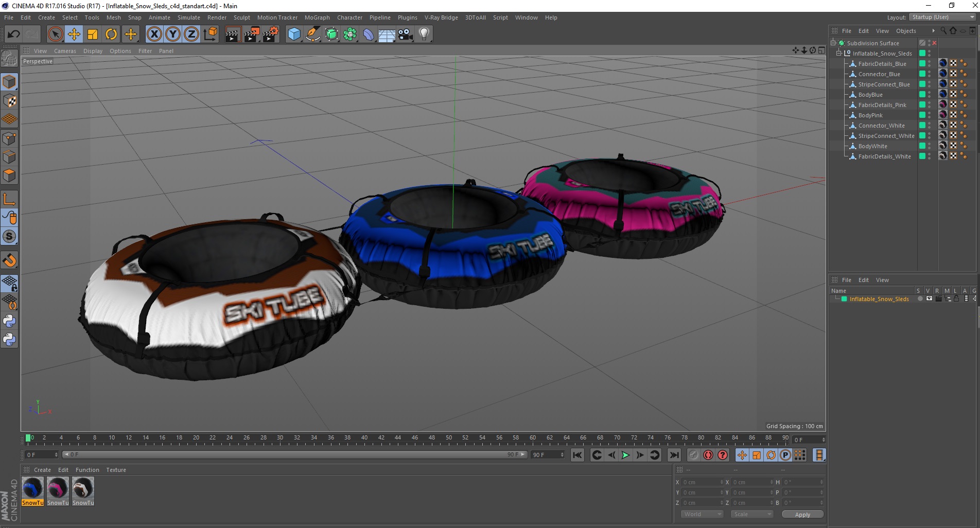980x528 pixels.
Task: Switch to Model mode in left palette
Action: pyautogui.click(x=9, y=82)
